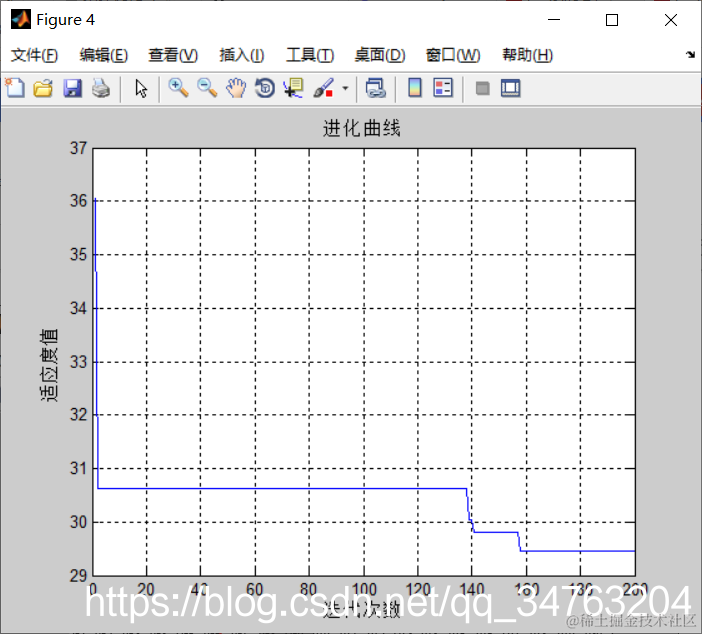
Task: Open the 帮助(H) menu
Action: point(527,55)
